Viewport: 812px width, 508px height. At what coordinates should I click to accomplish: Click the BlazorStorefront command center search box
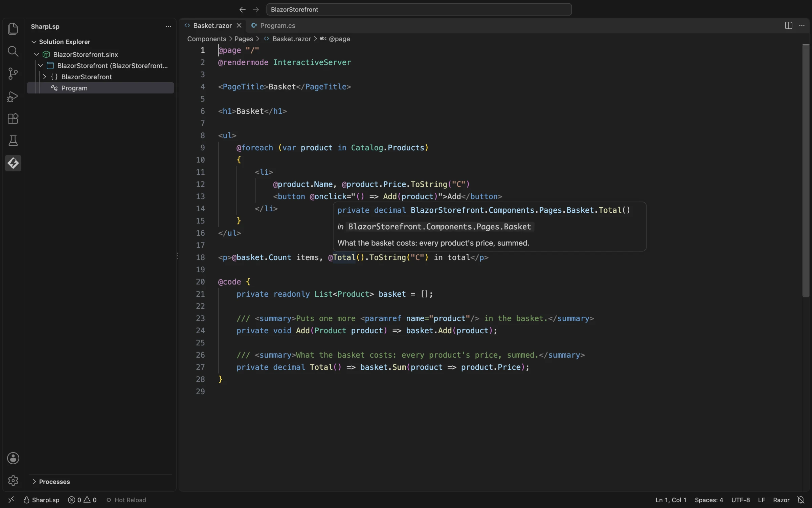click(419, 9)
